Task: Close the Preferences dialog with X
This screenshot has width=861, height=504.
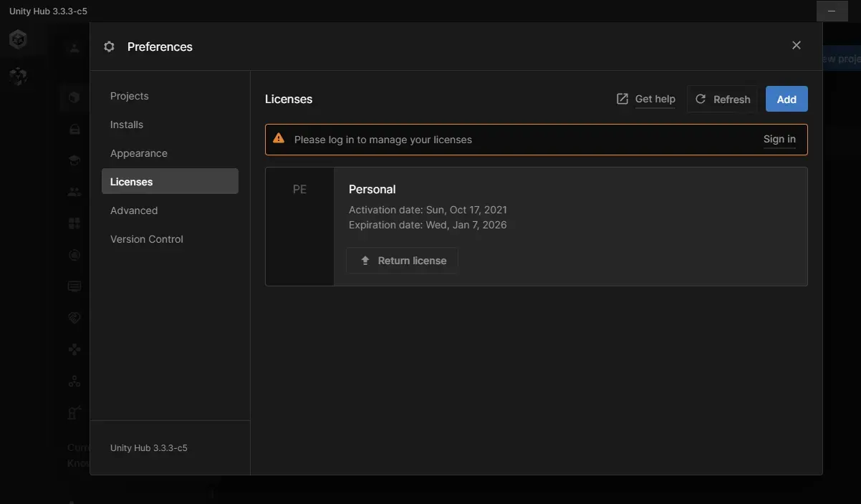Action: pos(797,45)
